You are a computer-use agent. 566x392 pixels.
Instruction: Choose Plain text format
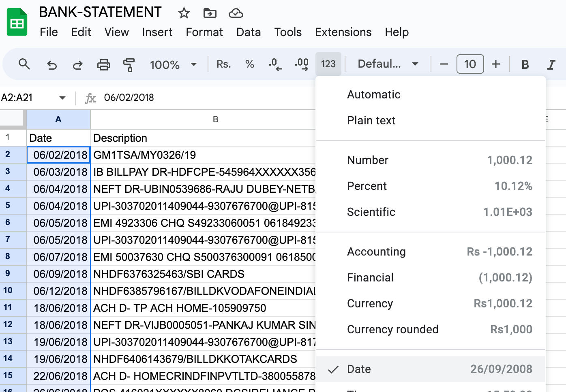pos(431,121)
